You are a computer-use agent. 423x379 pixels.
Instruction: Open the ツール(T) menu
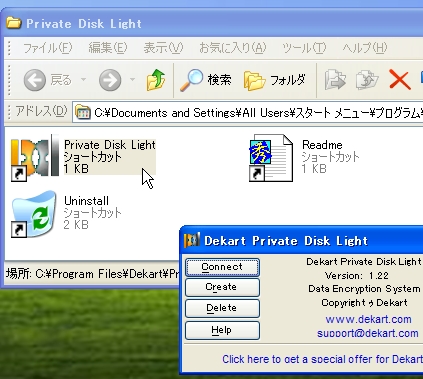pyautogui.click(x=304, y=48)
